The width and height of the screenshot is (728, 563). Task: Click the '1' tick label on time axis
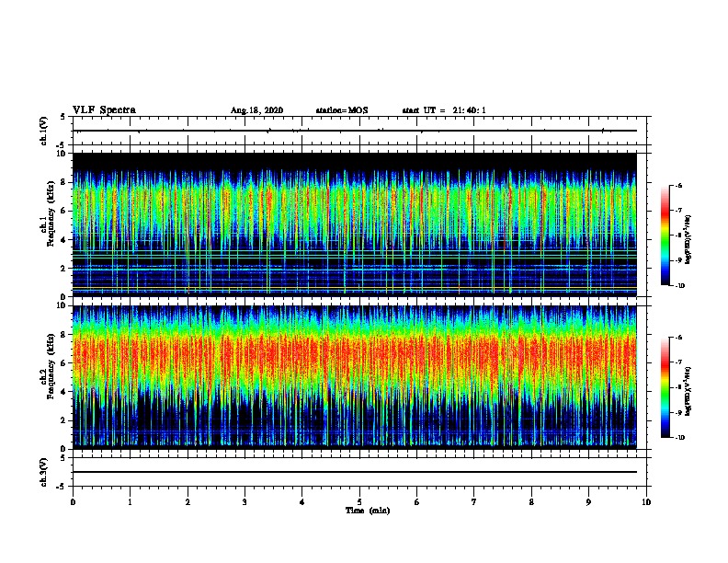point(130,502)
